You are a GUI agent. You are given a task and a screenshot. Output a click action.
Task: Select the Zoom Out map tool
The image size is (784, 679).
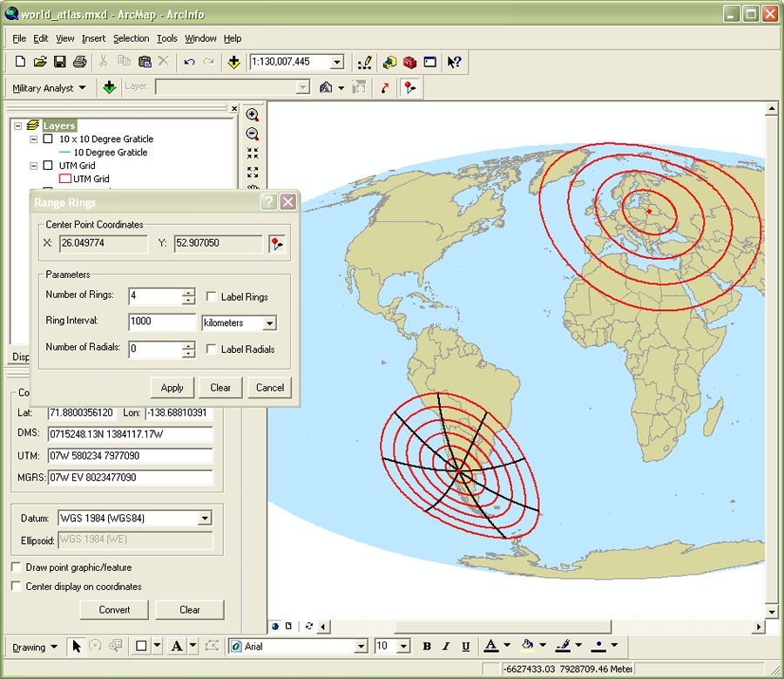(253, 134)
